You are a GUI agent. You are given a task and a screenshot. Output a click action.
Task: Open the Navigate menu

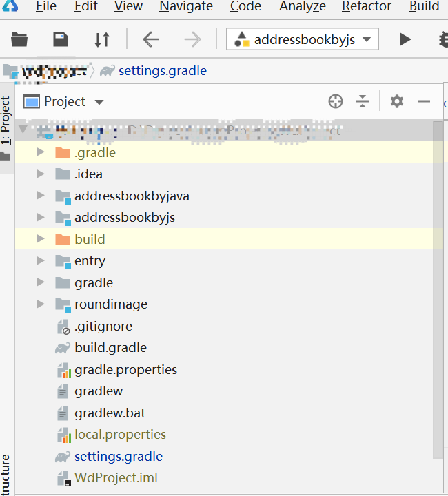click(x=186, y=7)
